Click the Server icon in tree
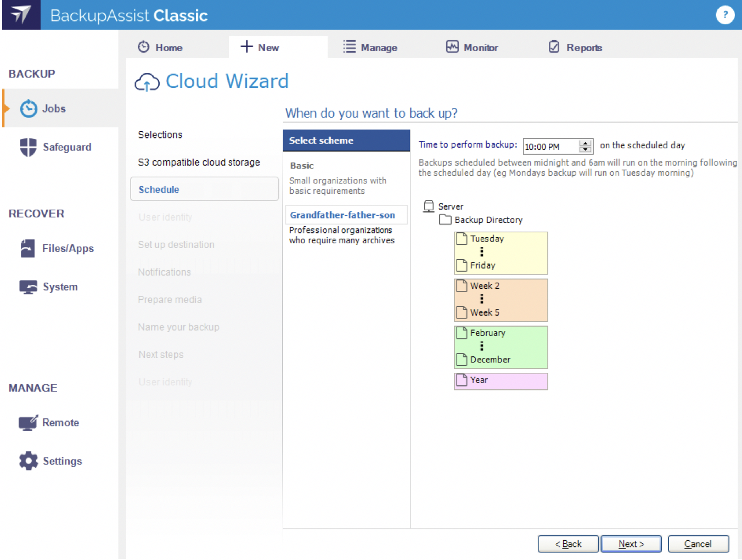 (429, 206)
